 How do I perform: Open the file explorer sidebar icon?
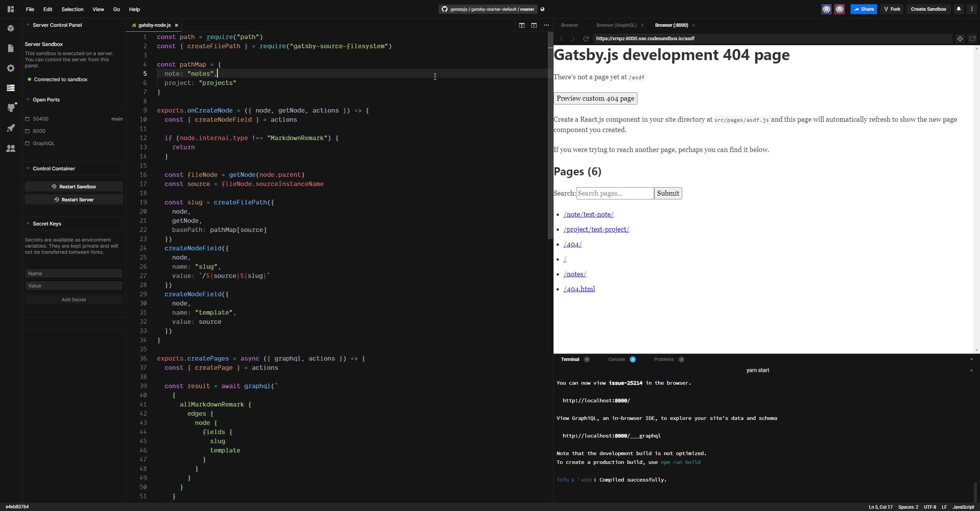pos(10,48)
